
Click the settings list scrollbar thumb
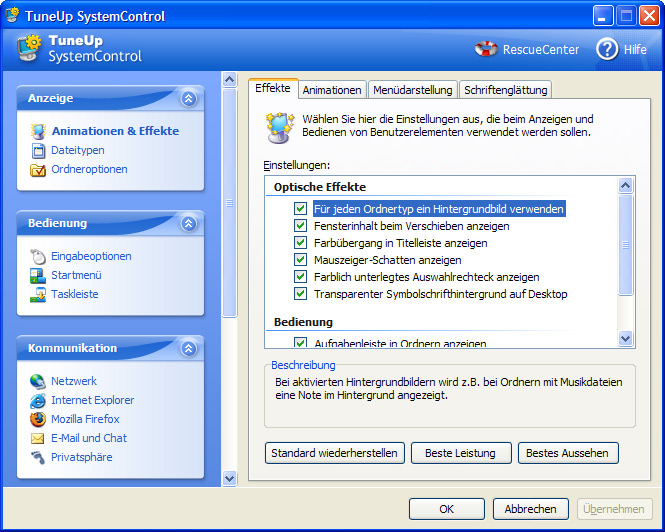(x=626, y=245)
